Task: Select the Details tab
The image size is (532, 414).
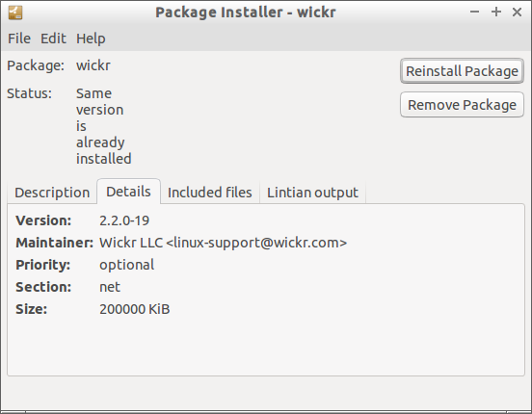Action: pos(128,192)
